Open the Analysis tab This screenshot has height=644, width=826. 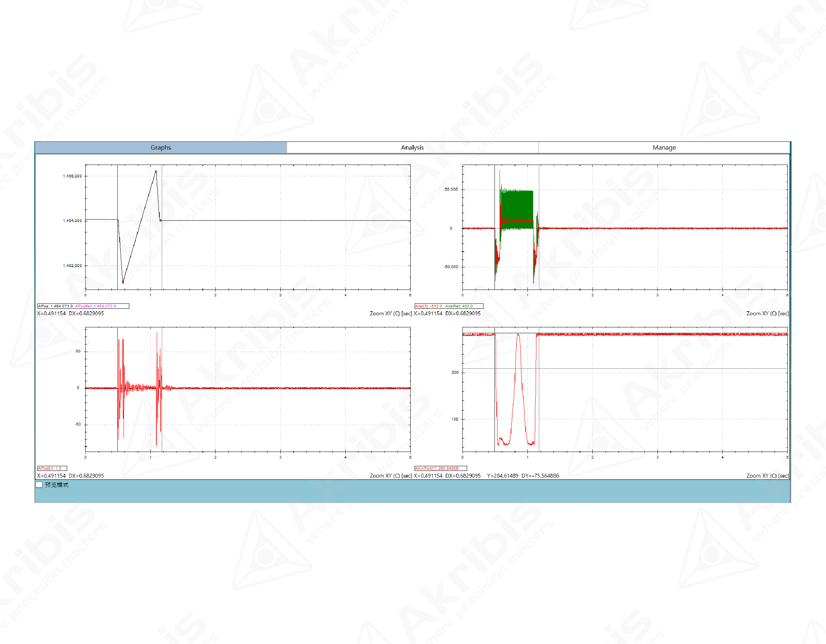coord(412,147)
